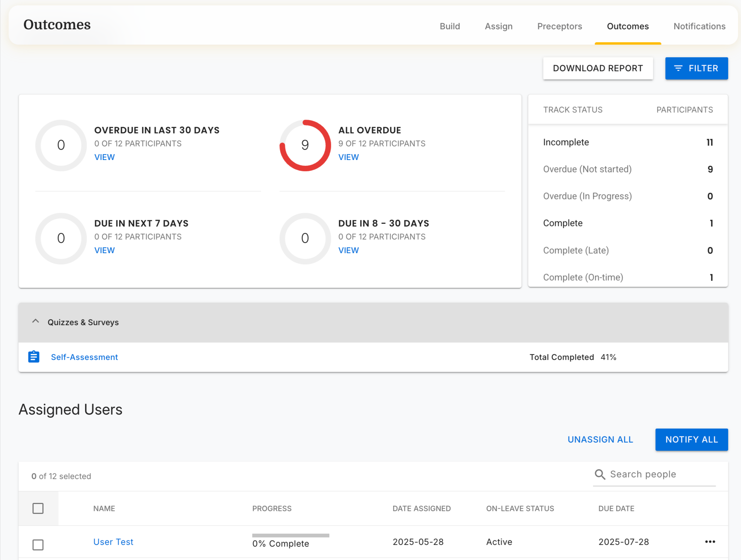Click User Test's 0% progress bar
This screenshot has height=560, width=741.
[x=291, y=535]
